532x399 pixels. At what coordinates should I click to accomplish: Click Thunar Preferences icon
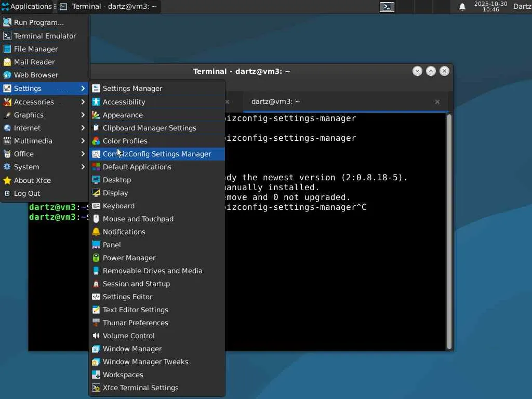pyautogui.click(x=96, y=323)
